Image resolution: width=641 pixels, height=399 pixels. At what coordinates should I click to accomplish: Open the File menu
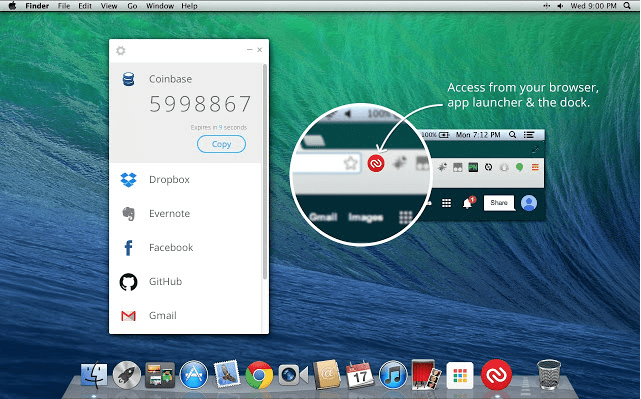[64, 6]
